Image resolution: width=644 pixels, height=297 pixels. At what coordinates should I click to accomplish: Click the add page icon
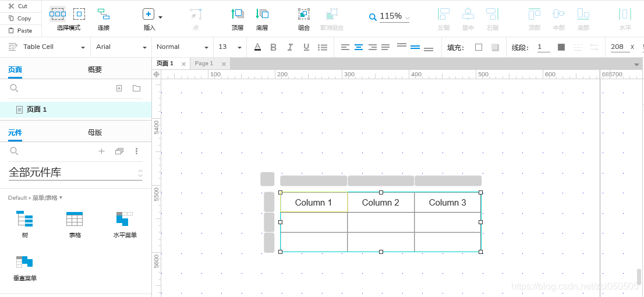coord(119,89)
